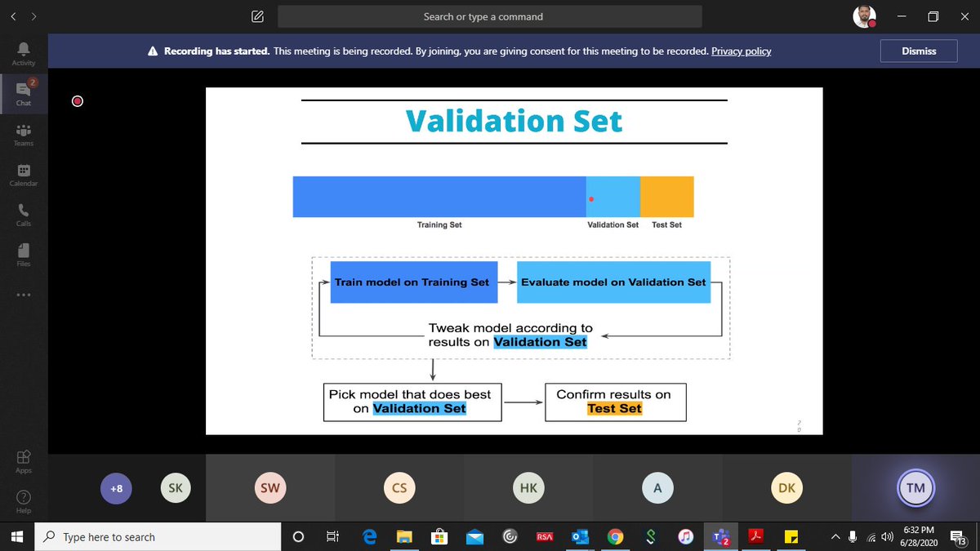Show the +8 additional participants

[x=116, y=488]
